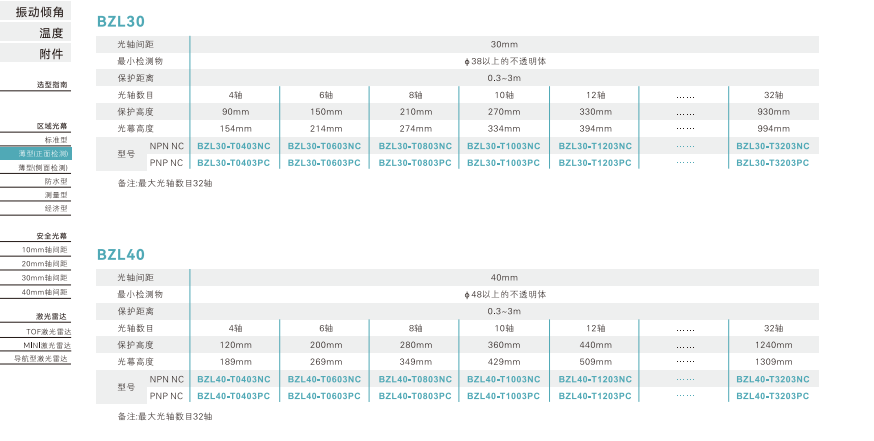Click model BZL40-T0603PC in the table

coord(324,395)
